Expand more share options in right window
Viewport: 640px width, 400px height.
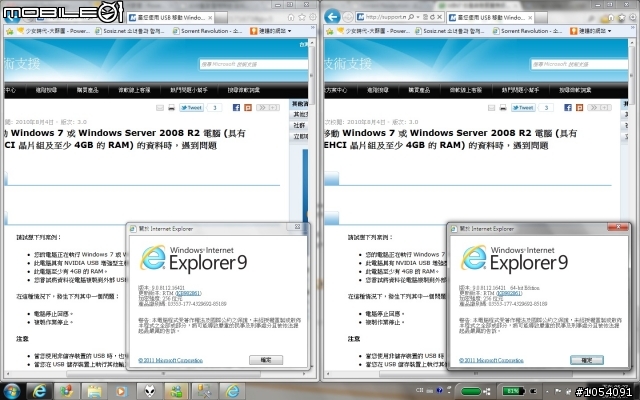600,107
